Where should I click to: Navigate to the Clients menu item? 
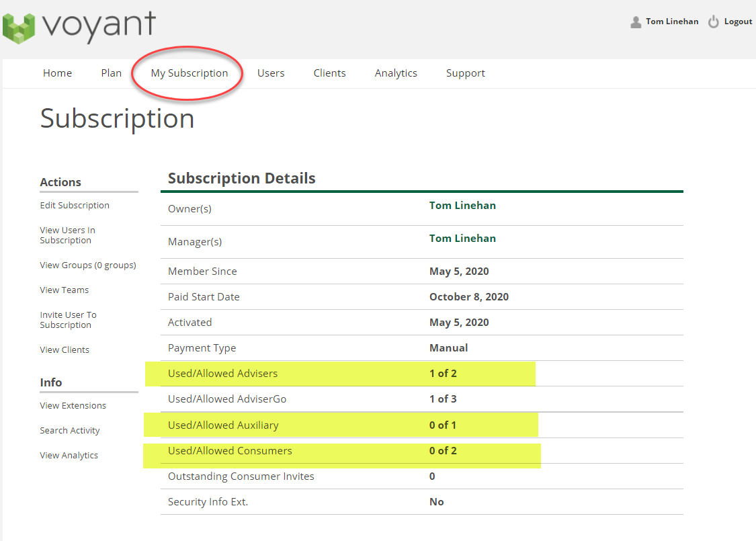[329, 73]
